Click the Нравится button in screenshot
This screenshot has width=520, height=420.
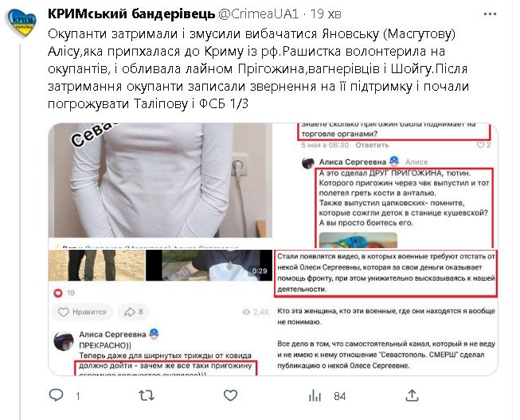[x=82, y=312]
